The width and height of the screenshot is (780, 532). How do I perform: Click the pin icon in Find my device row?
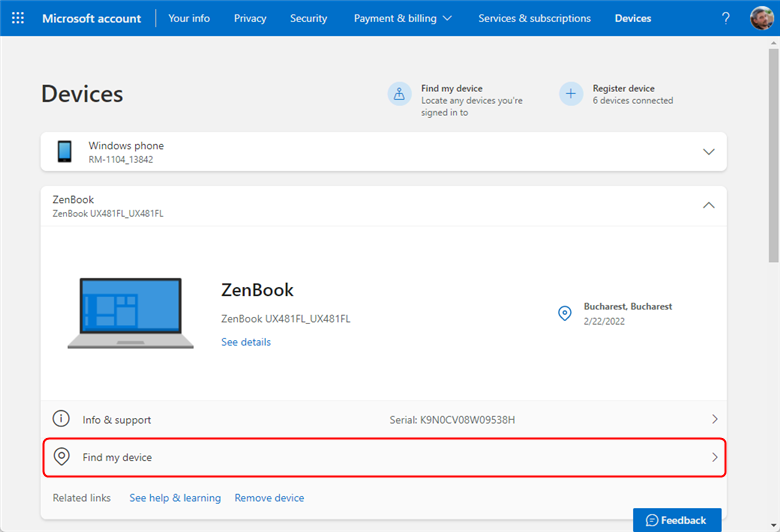[x=62, y=456]
